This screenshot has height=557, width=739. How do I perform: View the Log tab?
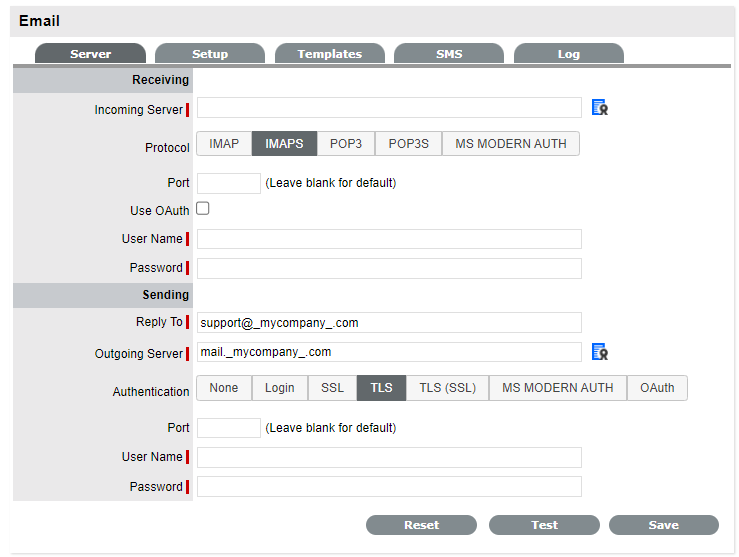pyautogui.click(x=568, y=54)
